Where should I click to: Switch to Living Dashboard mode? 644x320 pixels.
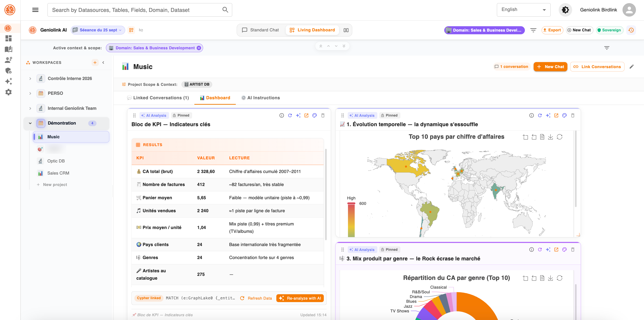pos(312,30)
